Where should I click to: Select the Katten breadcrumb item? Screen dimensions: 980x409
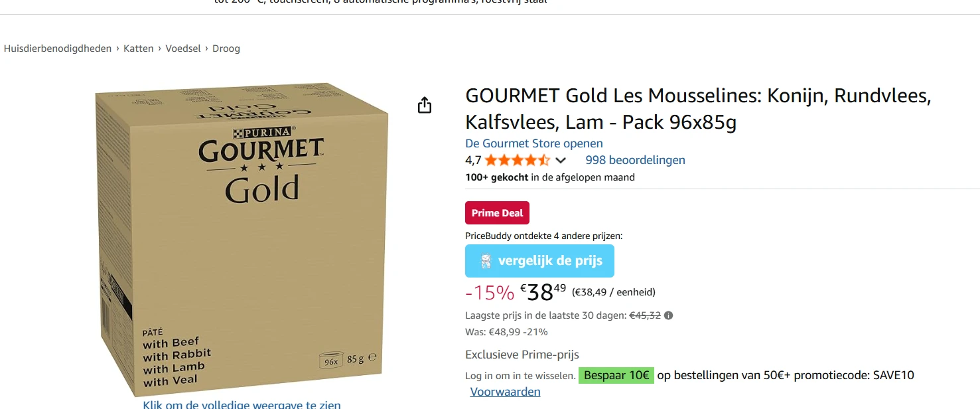(x=138, y=48)
